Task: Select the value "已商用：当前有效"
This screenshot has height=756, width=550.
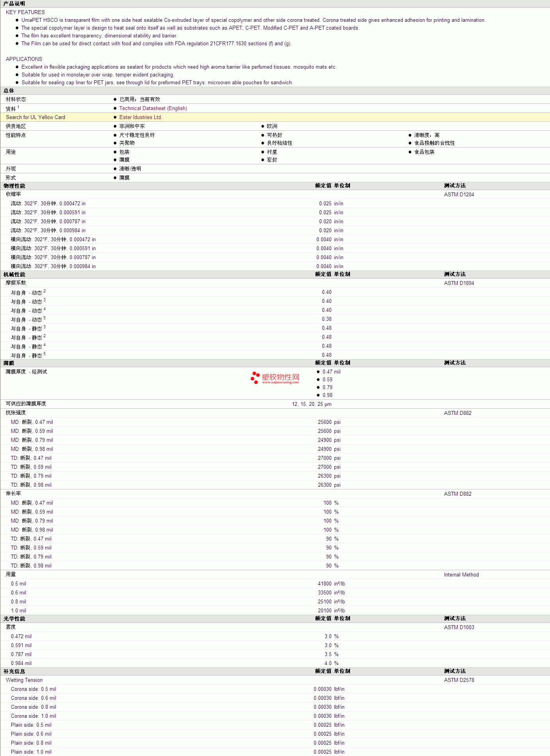Action: tap(140, 100)
